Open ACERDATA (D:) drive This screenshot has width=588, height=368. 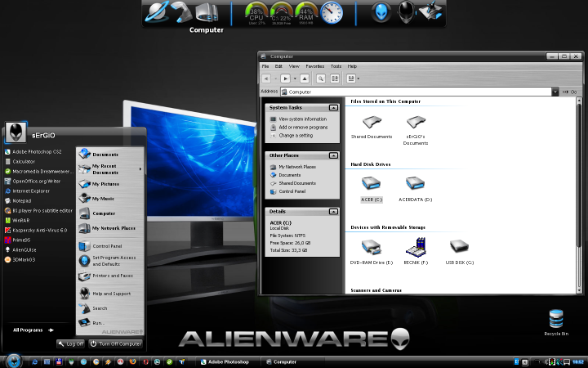point(415,189)
